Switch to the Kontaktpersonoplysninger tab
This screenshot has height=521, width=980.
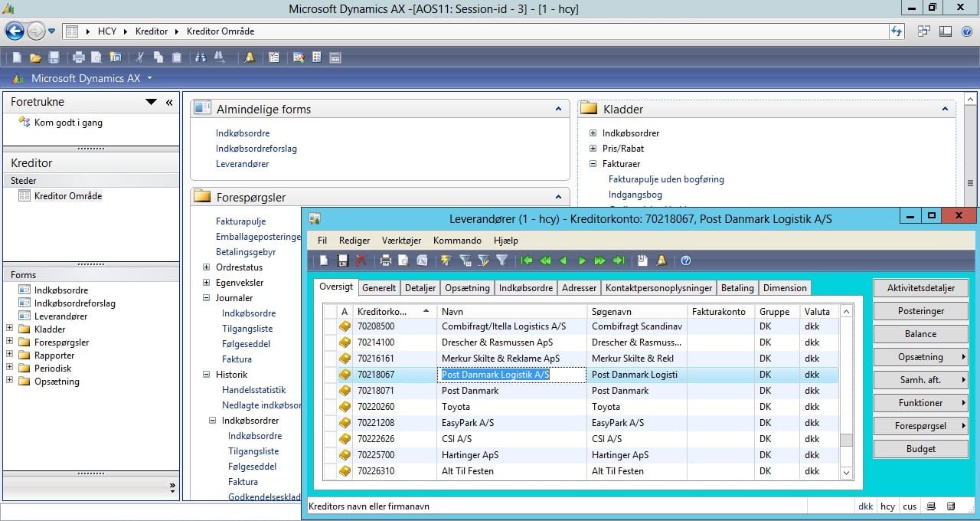click(658, 288)
